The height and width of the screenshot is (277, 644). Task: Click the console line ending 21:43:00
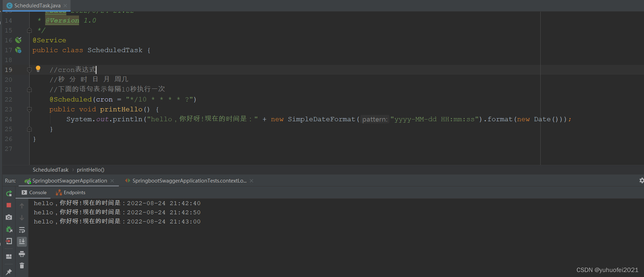(x=117, y=221)
